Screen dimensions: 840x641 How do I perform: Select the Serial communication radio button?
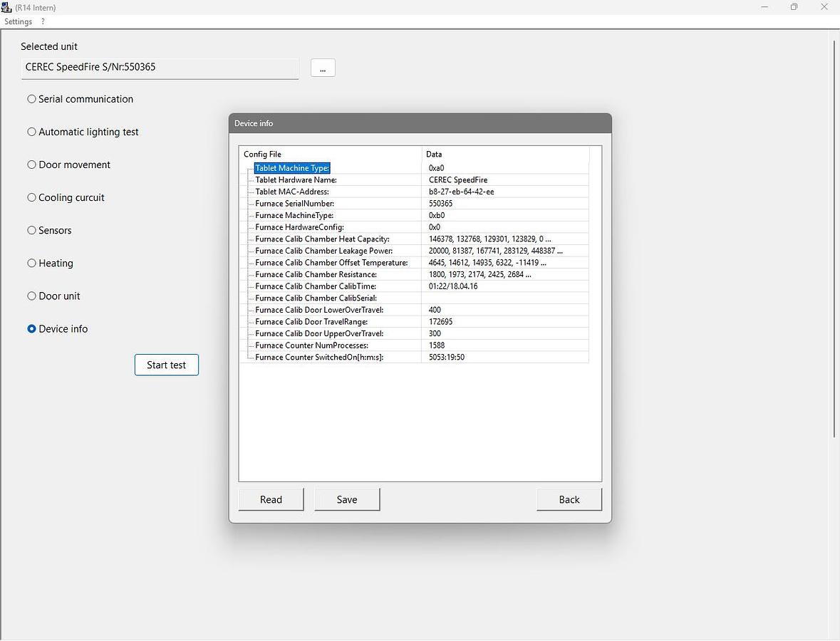[x=31, y=99]
